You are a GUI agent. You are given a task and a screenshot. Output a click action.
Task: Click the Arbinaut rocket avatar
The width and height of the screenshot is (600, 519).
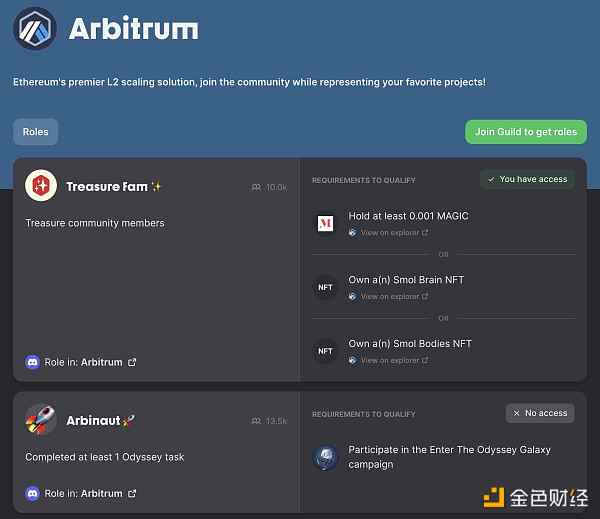click(x=41, y=420)
